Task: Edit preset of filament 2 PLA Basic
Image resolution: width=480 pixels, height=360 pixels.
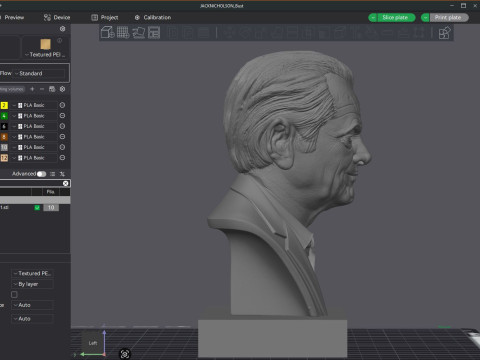Action: click(62, 105)
